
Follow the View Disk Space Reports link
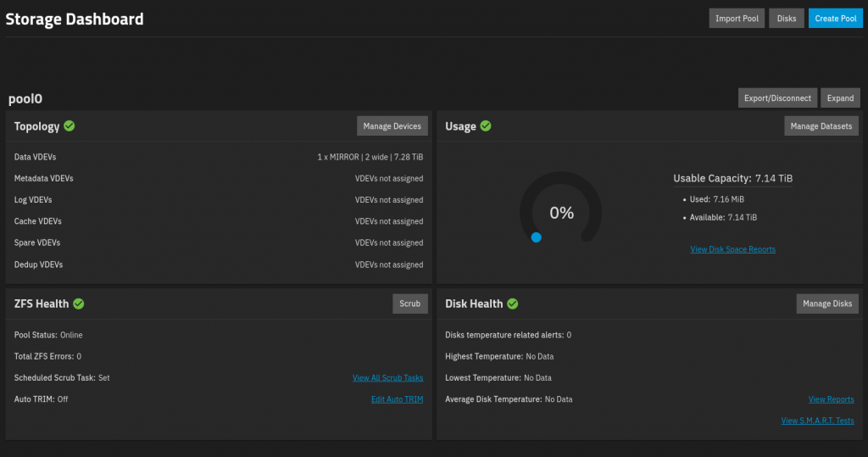tap(732, 249)
